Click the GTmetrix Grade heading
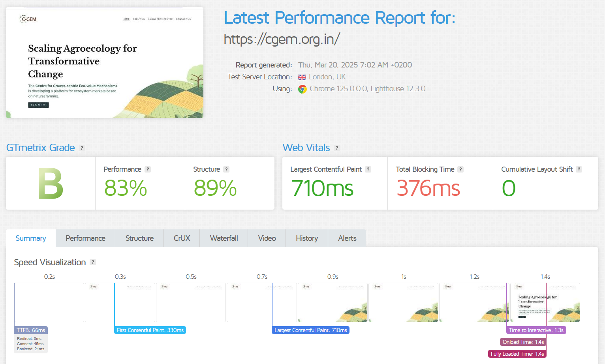Image resolution: width=605 pixels, height=364 pixels. click(x=41, y=148)
